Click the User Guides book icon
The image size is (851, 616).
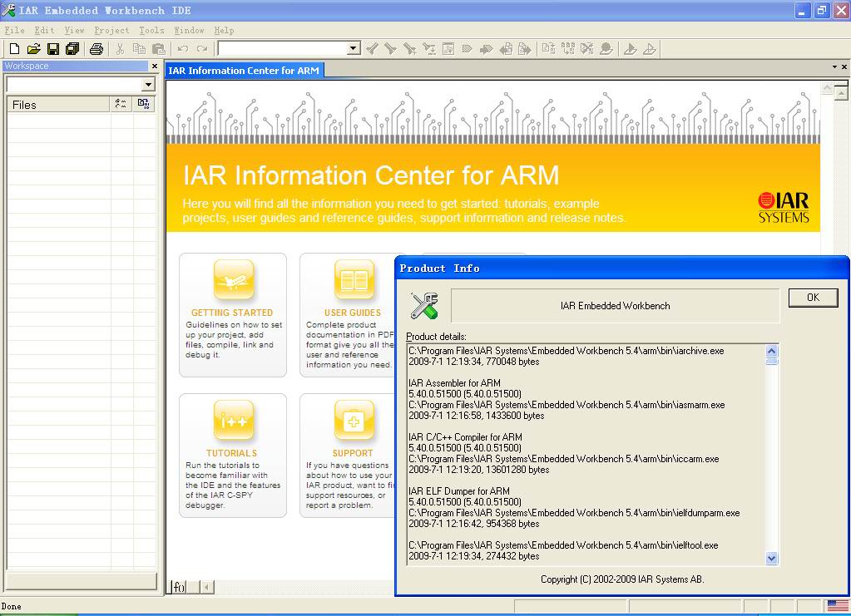point(354,280)
